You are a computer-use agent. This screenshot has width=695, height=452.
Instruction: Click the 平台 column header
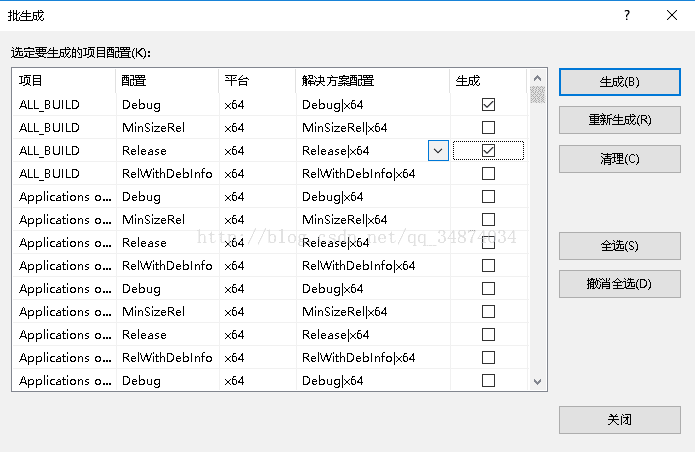(x=257, y=81)
